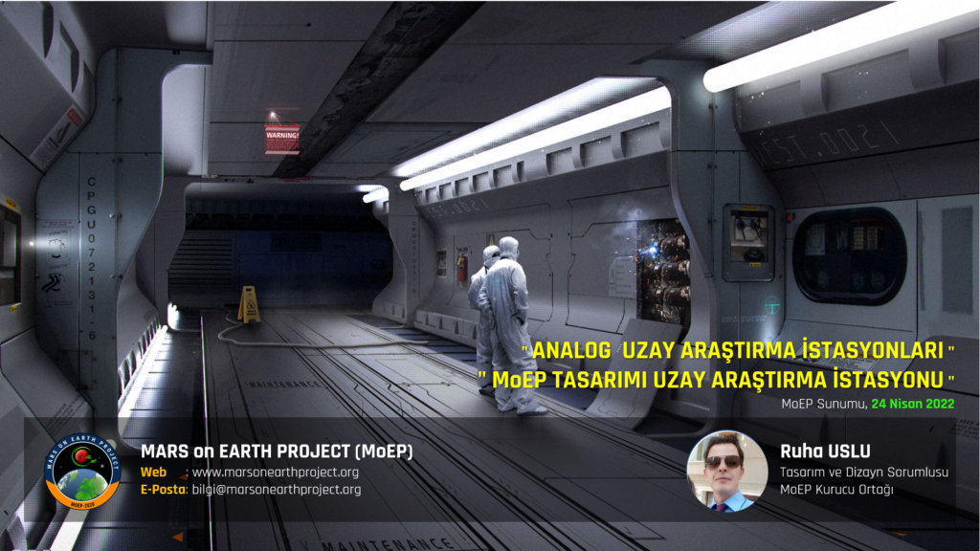Click the rounded porthole window on right

tap(849, 255)
